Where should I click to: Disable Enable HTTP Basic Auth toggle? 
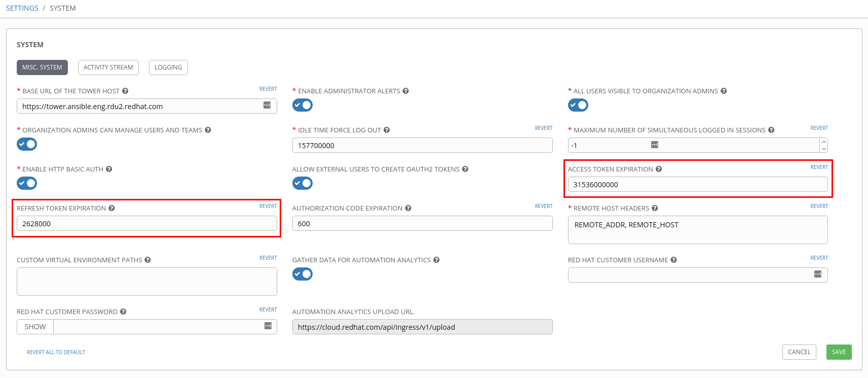pyautogui.click(x=27, y=184)
